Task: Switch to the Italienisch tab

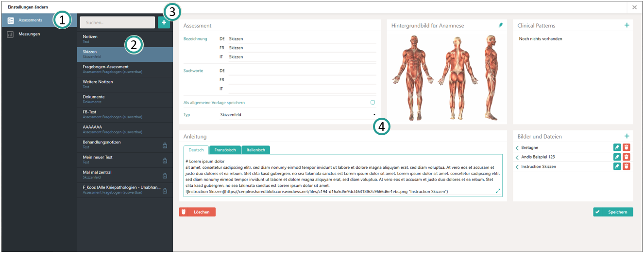Action: [x=255, y=150]
